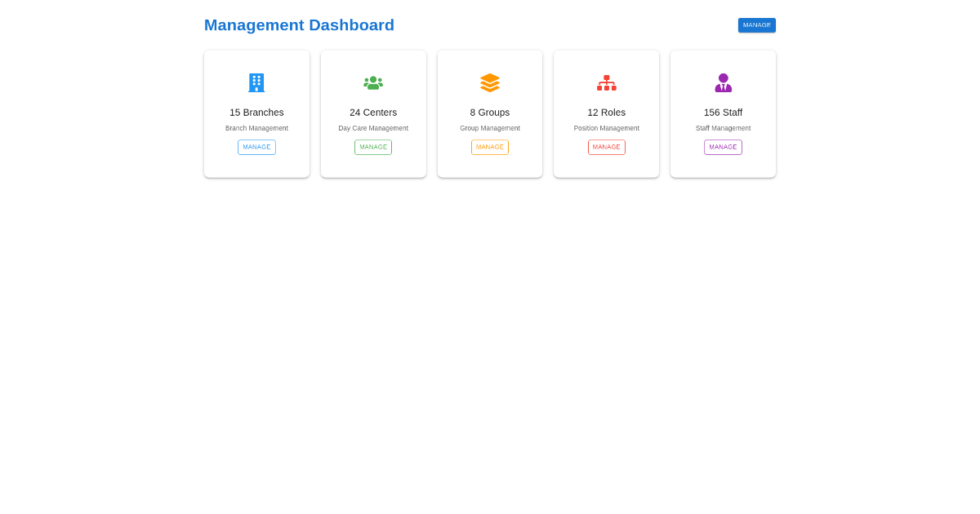Click the "156 Staff" card title

click(723, 113)
